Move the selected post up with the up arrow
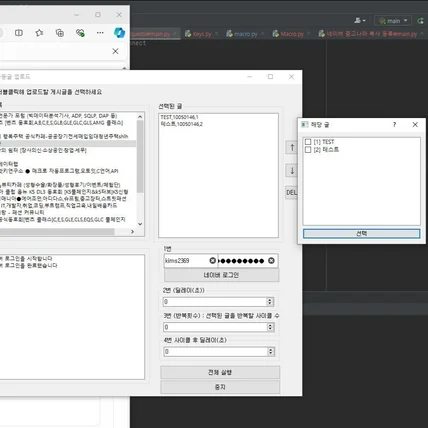The height and width of the screenshot is (428, 428). [292, 147]
